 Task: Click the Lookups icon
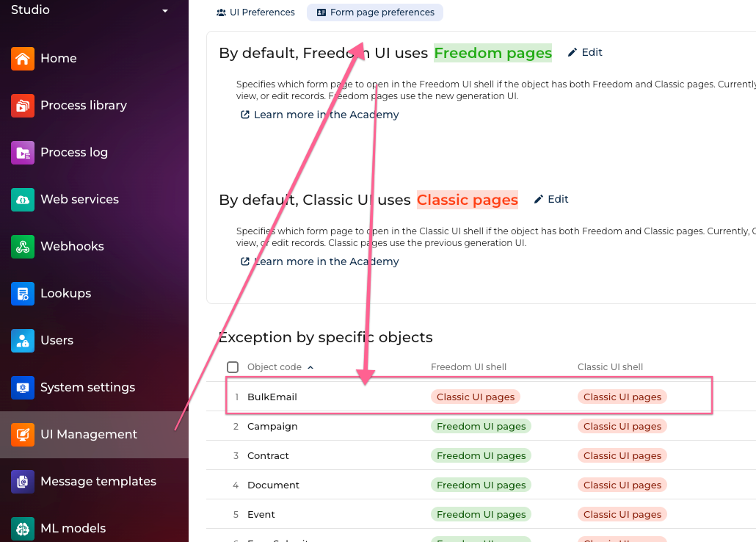pyautogui.click(x=23, y=294)
